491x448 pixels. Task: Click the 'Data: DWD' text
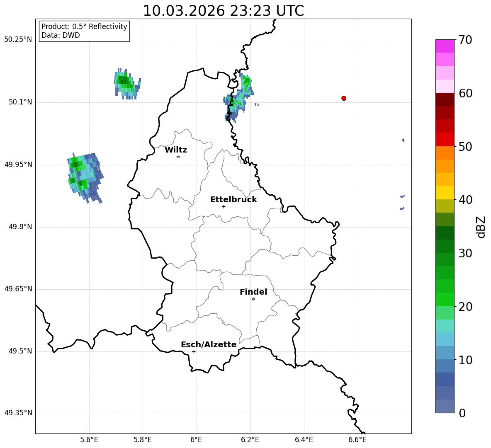tap(61, 35)
